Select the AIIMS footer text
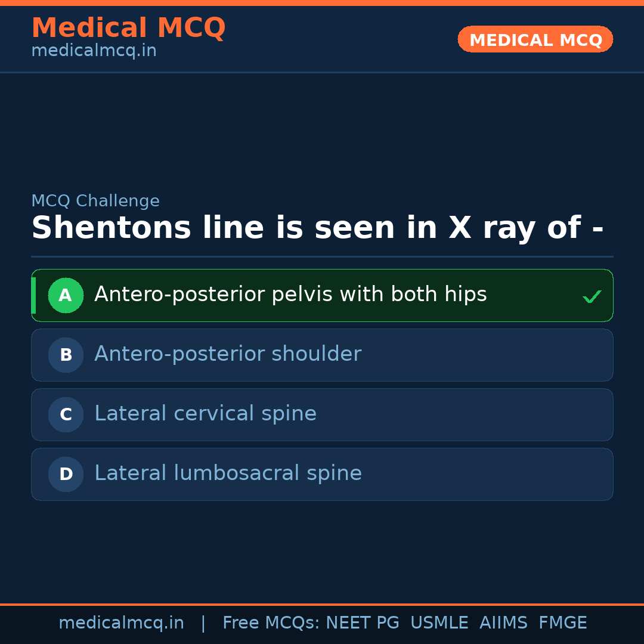The height and width of the screenshot is (644, 644). point(503,623)
